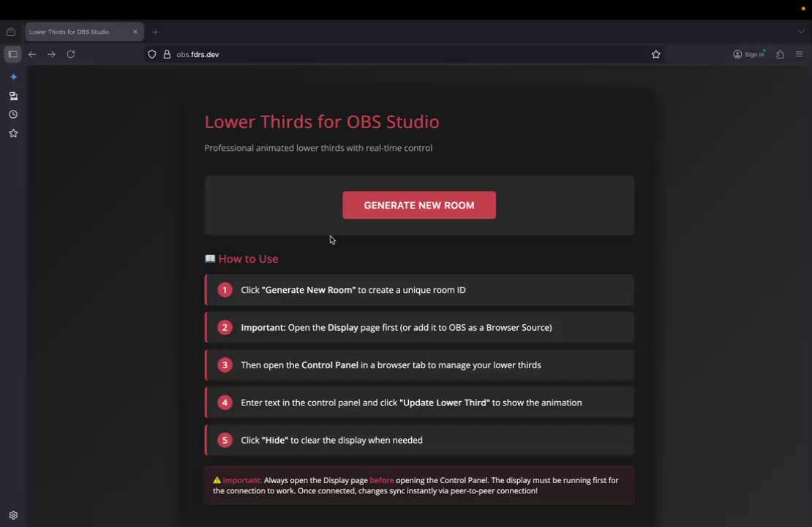
Task: Open synced tabs icon in sidebar
Action: click(x=13, y=96)
